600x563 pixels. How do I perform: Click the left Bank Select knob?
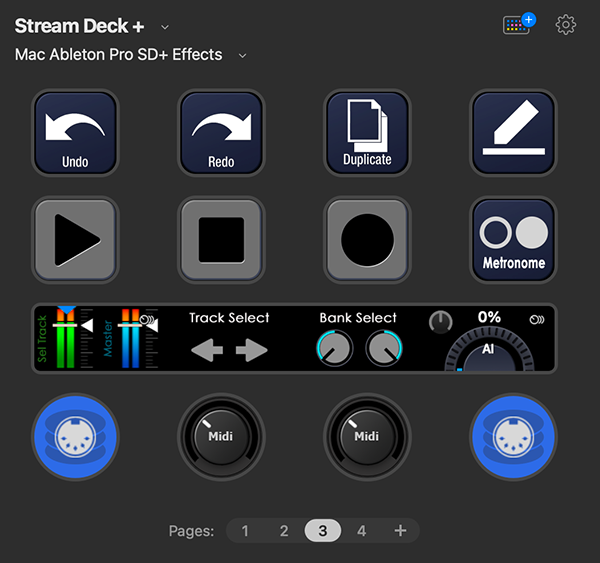pos(335,348)
